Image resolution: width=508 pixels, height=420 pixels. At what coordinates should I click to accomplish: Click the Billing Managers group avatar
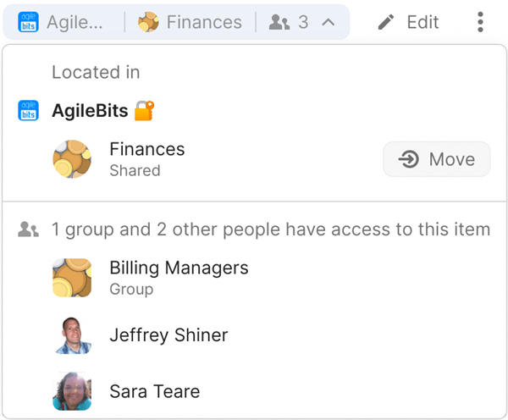click(72, 278)
